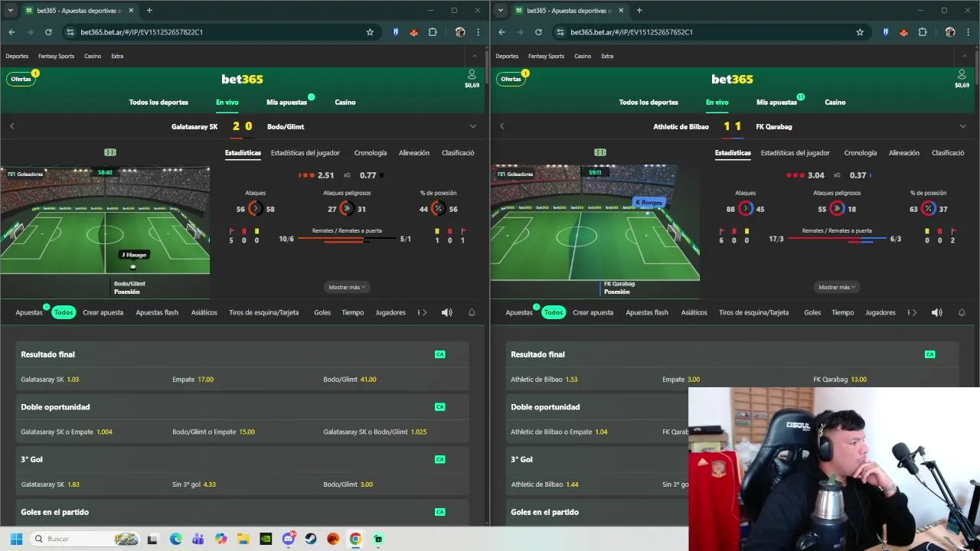
Task: Reload the right browser tab
Action: [x=538, y=32]
